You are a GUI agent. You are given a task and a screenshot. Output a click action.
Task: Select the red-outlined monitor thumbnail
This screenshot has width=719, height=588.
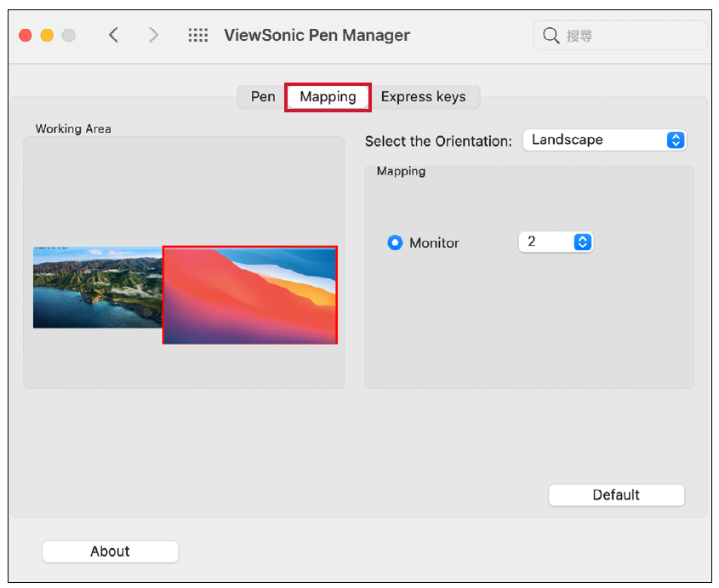(x=250, y=295)
